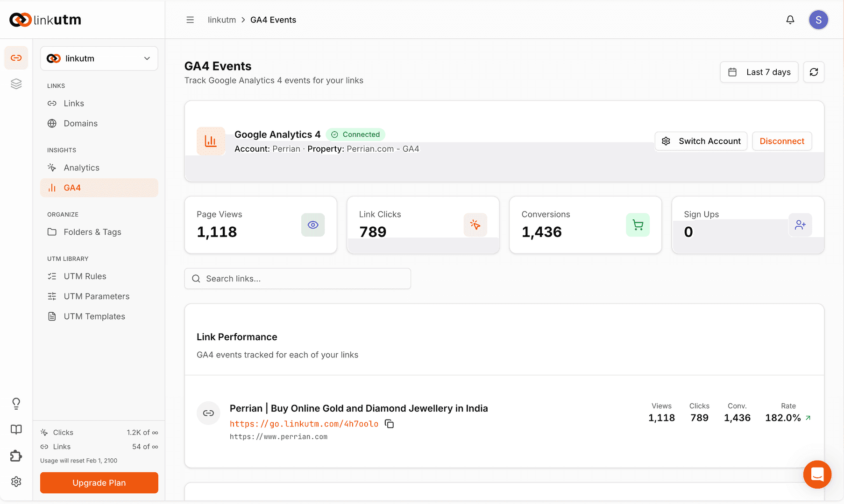The width and height of the screenshot is (844, 504).
Task: Open the go.linkutm.com/4h7oolo short link
Action: (304, 424)
